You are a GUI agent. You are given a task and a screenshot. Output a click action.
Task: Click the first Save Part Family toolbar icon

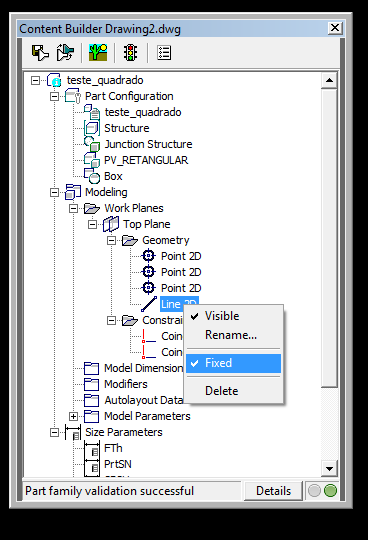(x=40, y=53)
